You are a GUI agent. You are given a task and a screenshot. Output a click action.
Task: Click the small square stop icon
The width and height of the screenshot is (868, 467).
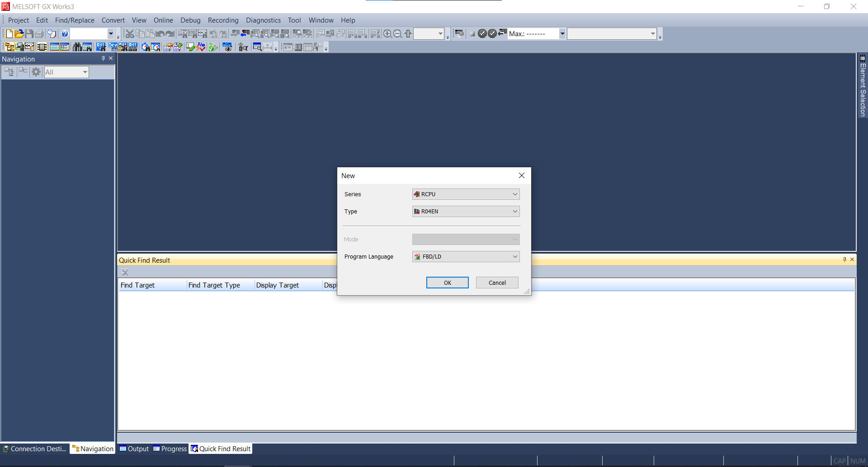coord(472,34)
